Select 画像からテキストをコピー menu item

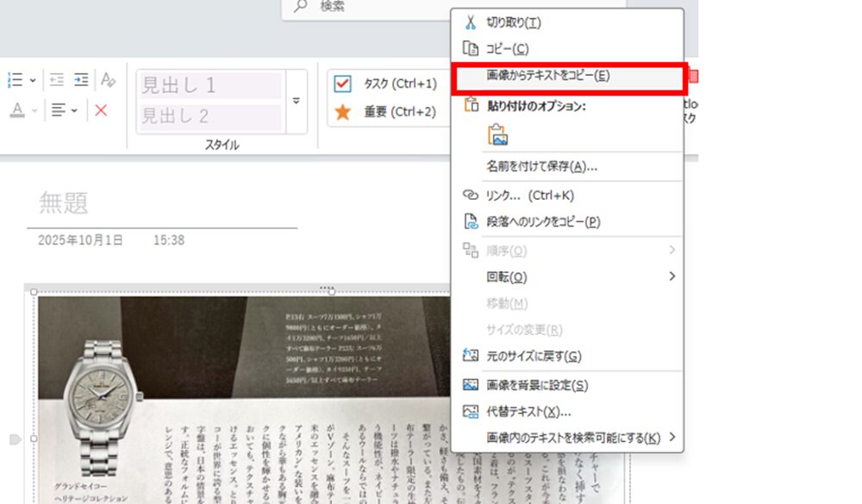(547, 76)
